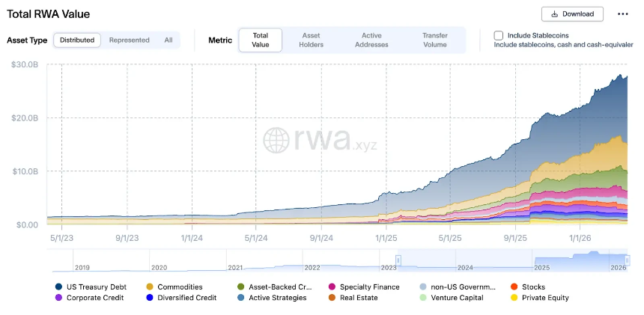Open the Transfer Volume metric

tap(434, 40)
